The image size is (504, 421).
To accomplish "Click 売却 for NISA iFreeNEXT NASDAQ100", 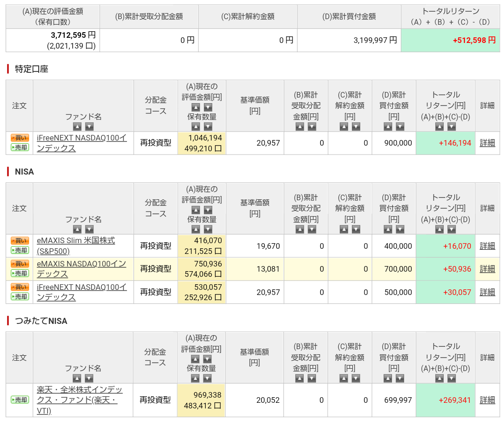I will pyautogui.click(x=20, y=296).
